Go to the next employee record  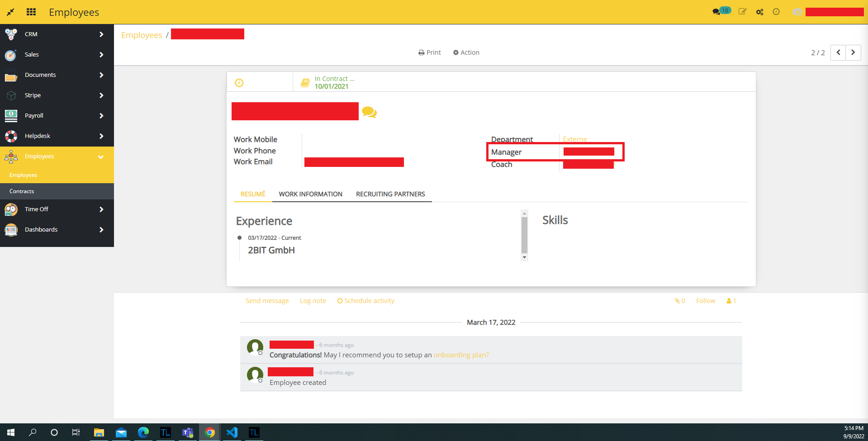click(853, 52)
